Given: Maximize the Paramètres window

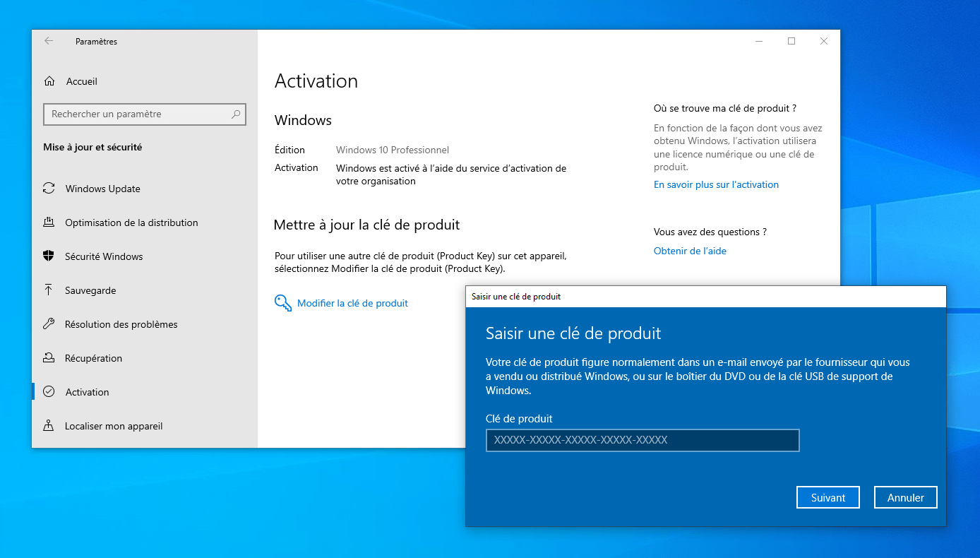Looking at the screenshot, I should coord(791,41).
